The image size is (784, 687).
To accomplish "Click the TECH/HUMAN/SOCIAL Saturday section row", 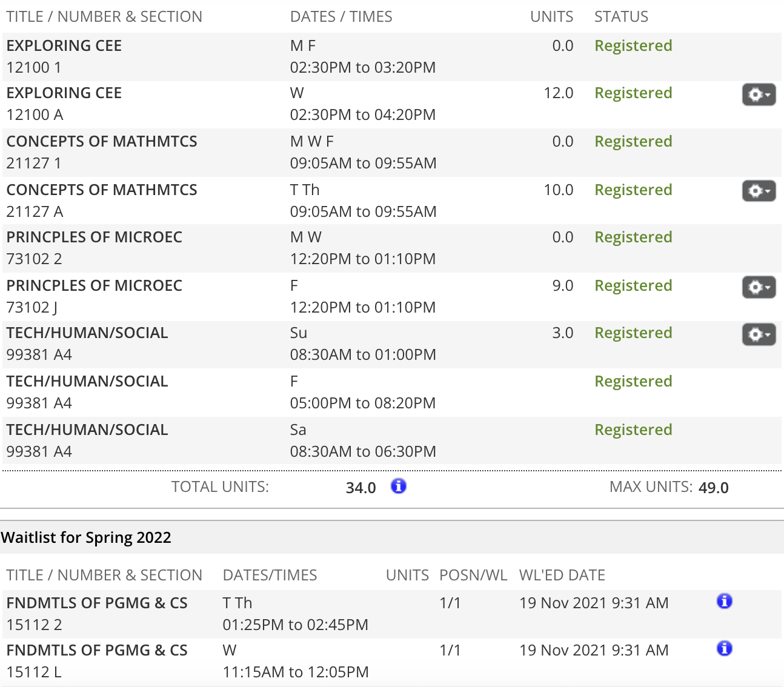I will coord(391,440).
